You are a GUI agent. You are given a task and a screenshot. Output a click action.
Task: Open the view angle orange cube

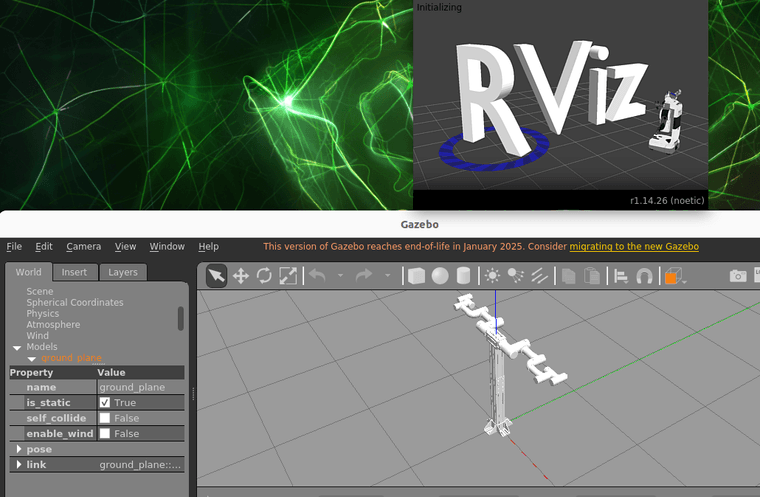click(674, 276)
